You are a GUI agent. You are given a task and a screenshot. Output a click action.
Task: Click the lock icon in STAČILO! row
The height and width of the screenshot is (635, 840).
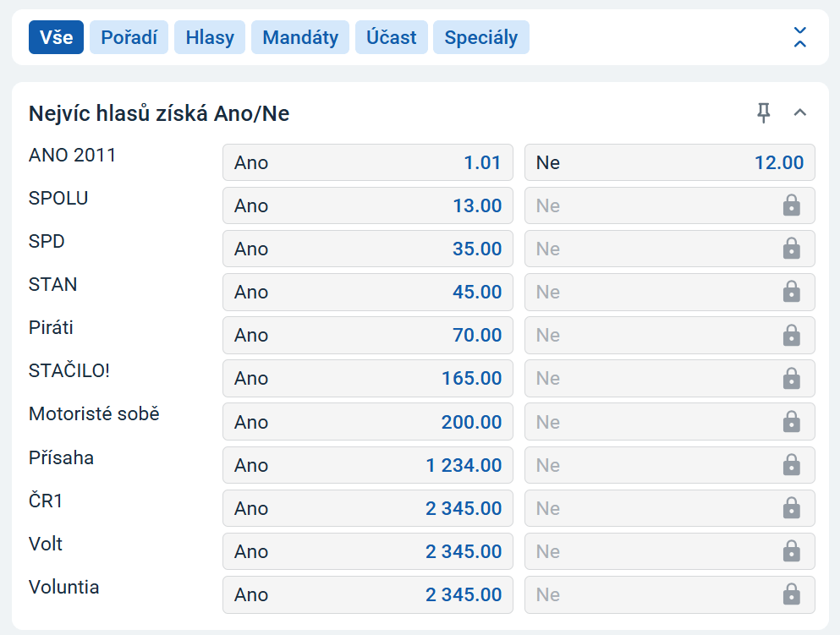click(x=791, y=378)
